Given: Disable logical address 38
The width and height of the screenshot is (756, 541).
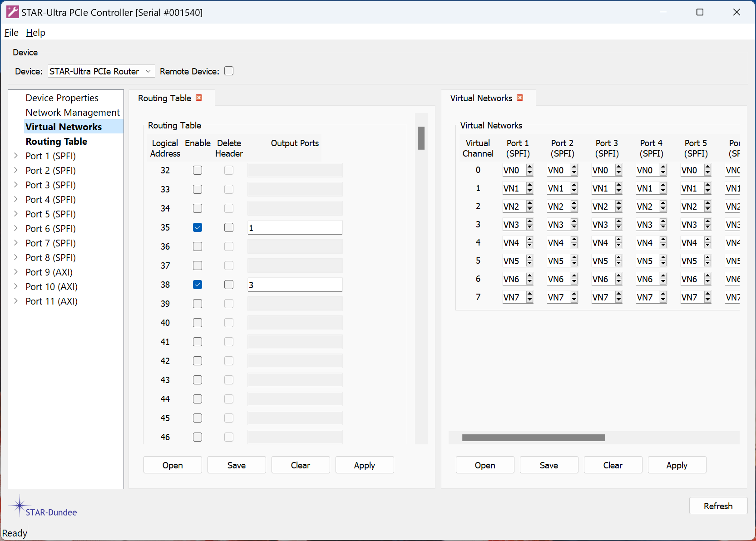Looking at the screenshot, I should click(198, 285).
